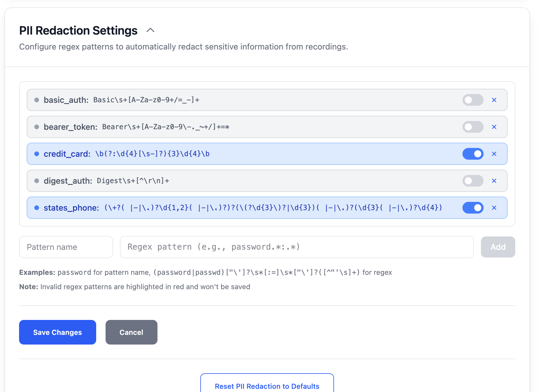Turn off the states_phone toggle switch

tap(473, 208)
